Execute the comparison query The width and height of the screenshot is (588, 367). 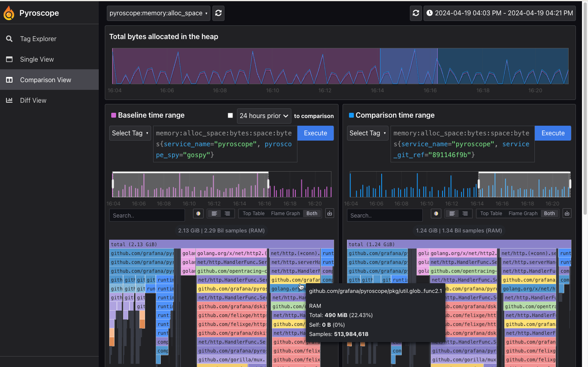pyautogui.click(x=553, y=133)
